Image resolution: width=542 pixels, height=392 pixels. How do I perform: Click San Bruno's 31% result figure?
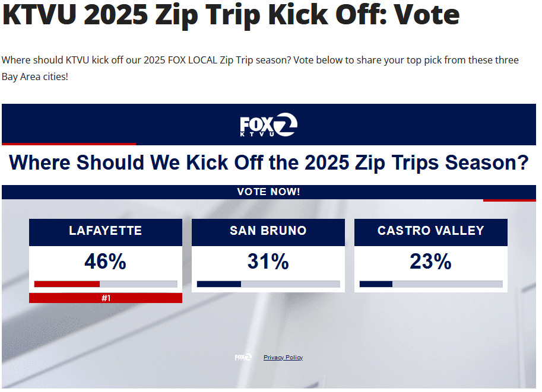pyautogui.click(x=268, y=262)
